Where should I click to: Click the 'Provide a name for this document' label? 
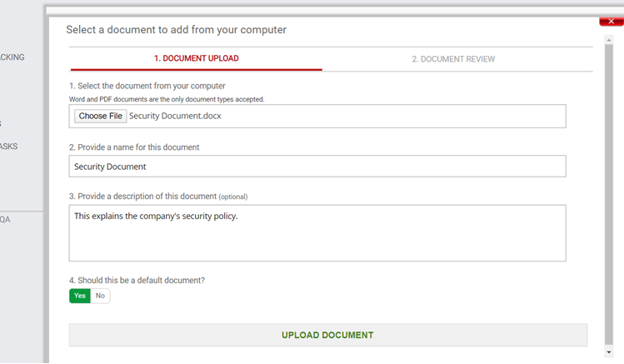134,147
